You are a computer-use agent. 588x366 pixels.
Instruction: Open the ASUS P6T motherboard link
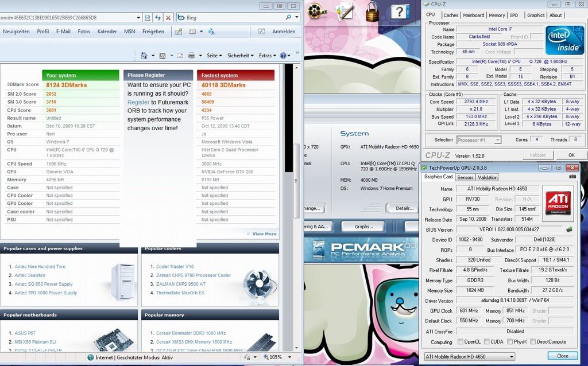tap(25, 333)
